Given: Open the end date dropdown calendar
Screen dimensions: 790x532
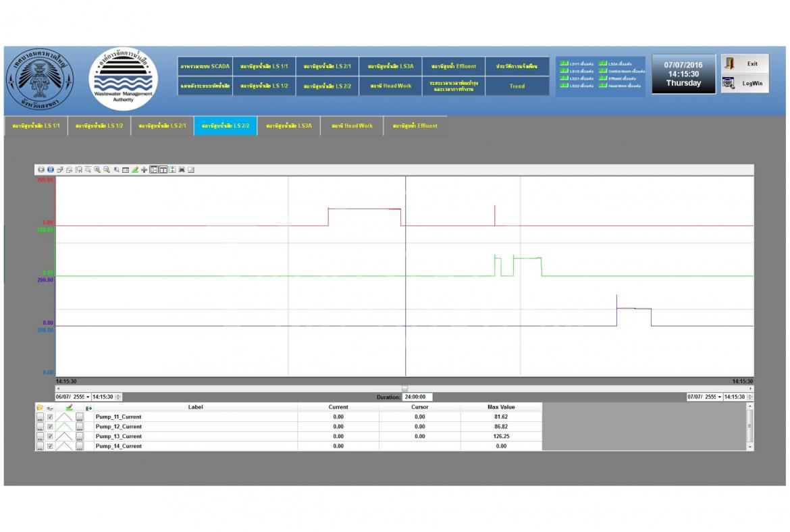Looking at the screenshot, I should pos(719,397).
